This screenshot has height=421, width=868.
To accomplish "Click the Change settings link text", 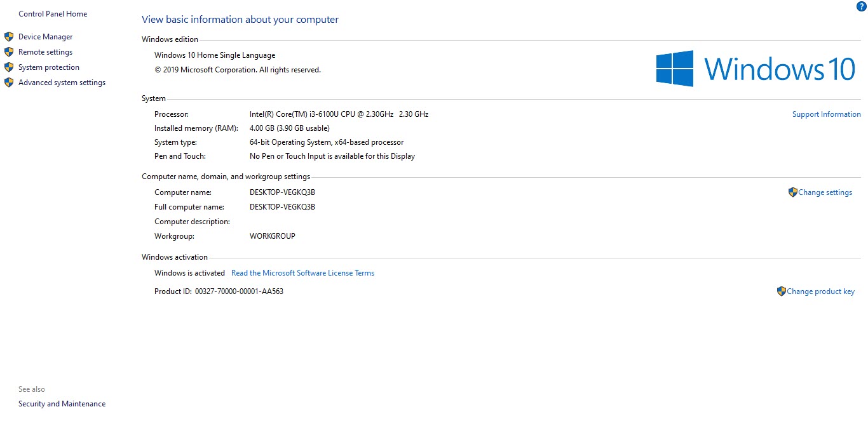I will (825, 192).
